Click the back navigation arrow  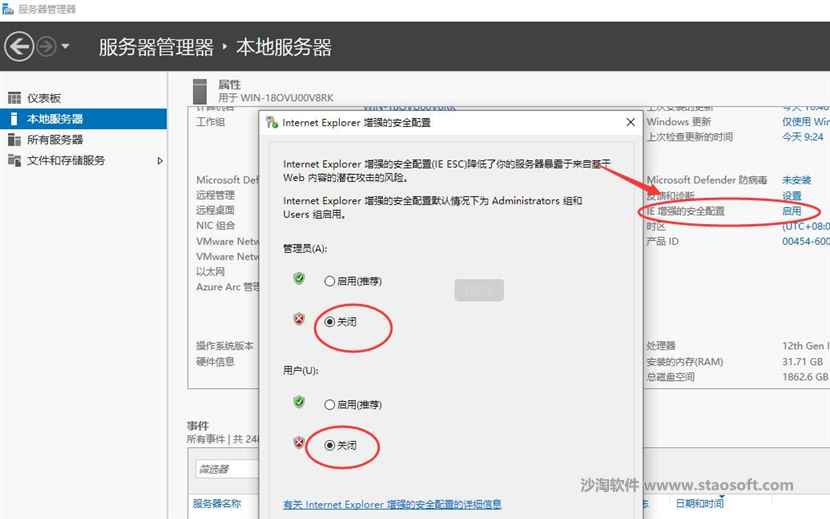pyautogui.click(x=19, y=47)
